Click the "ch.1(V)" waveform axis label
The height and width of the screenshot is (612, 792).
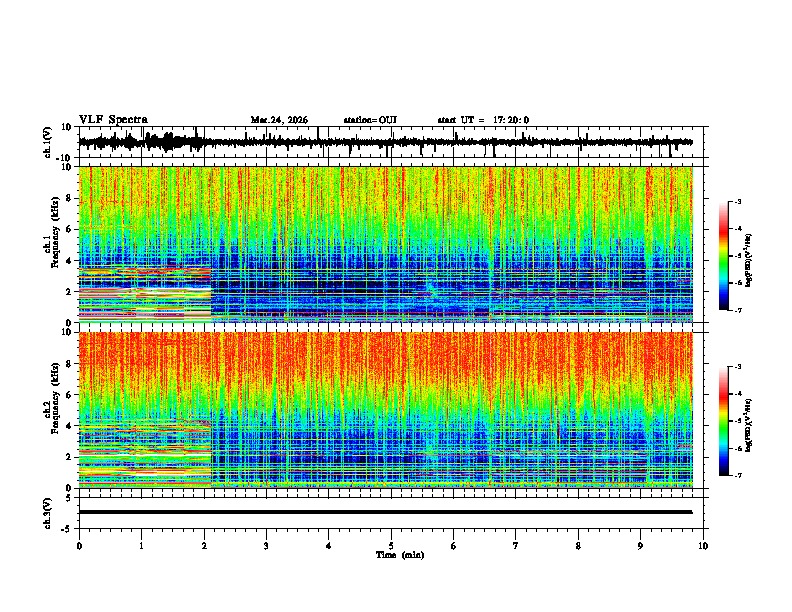coord(48,142)
